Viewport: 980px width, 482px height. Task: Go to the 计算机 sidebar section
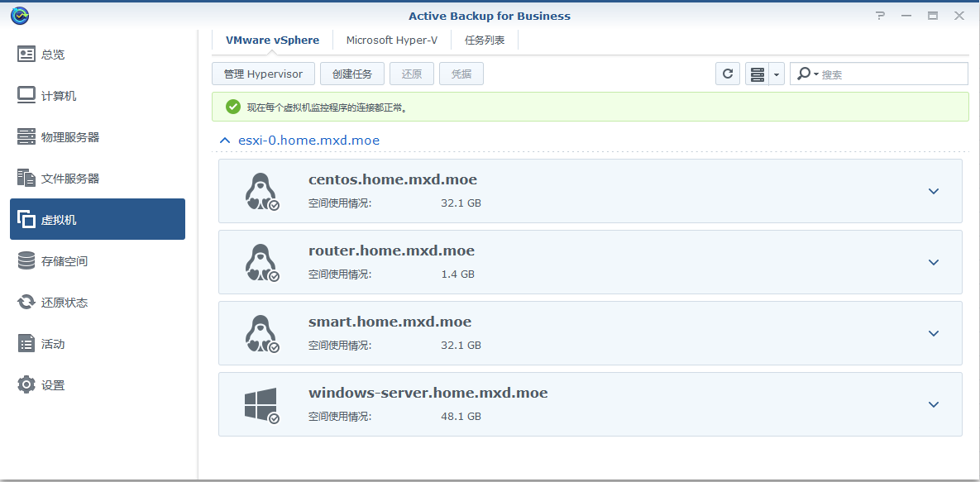click(98, 96)
